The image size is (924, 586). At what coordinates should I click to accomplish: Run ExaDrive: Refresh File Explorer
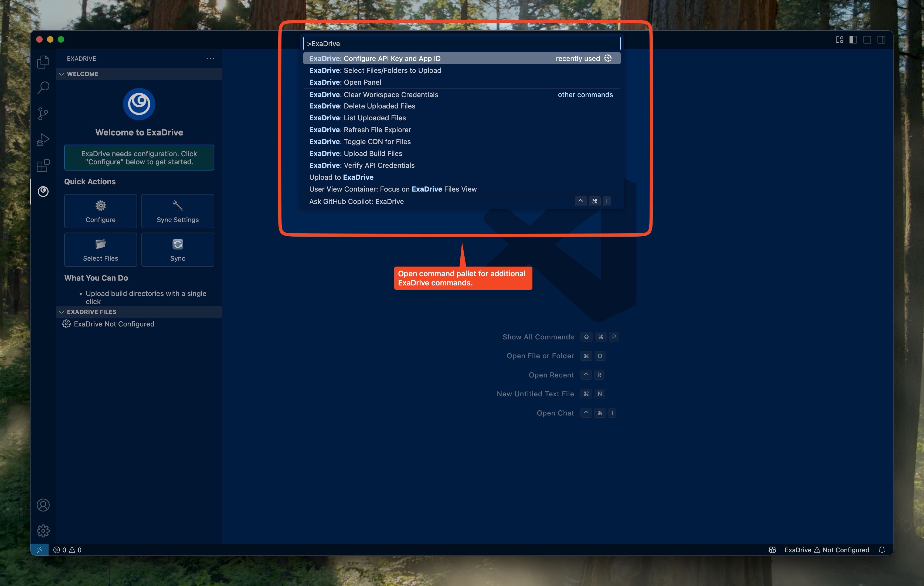[462, 130]
